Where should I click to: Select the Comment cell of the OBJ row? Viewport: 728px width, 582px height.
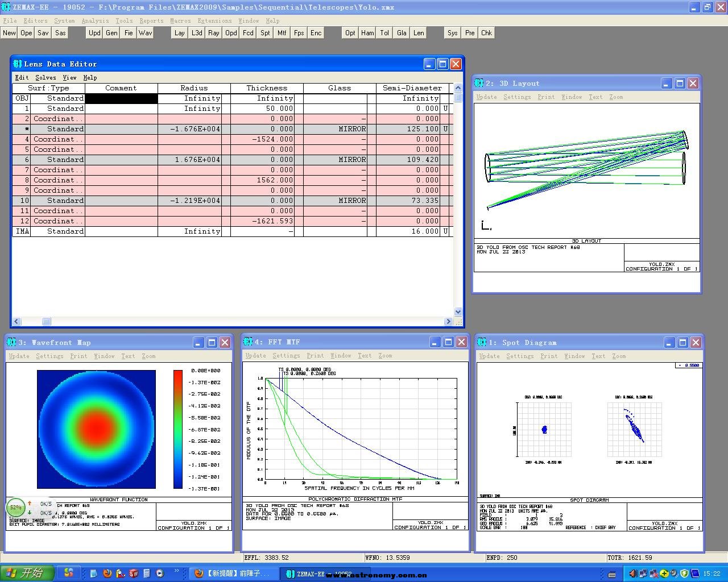pyautogui.click(x=121, y=98)
